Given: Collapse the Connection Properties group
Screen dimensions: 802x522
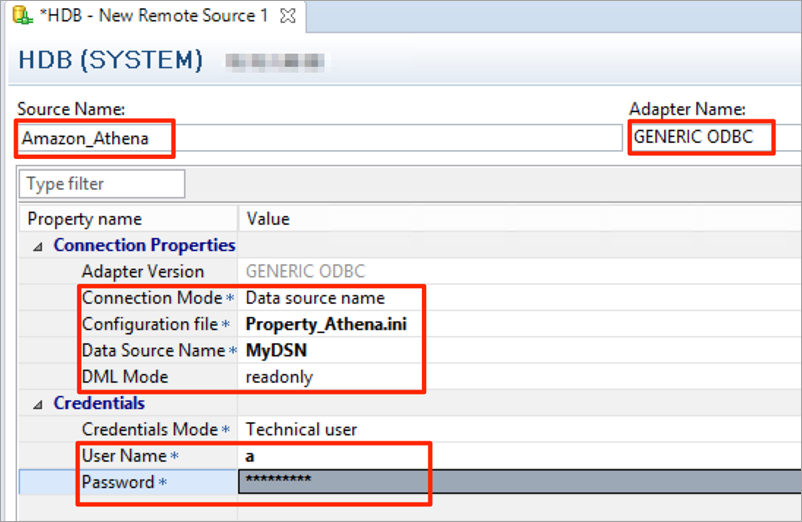Looking at the screenshot, I should (x=38, y=247).
